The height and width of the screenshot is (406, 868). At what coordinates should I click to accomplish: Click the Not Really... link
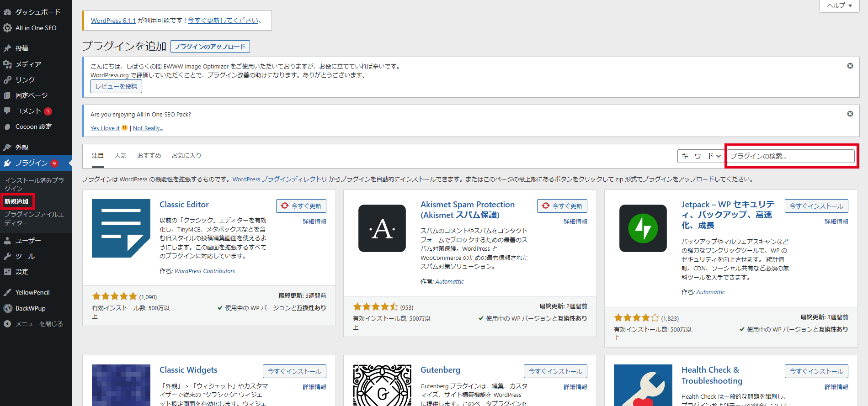(148, 128)
